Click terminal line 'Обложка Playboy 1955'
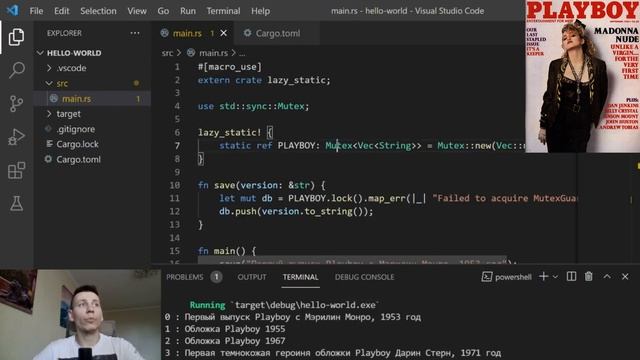 pos(225,329)
